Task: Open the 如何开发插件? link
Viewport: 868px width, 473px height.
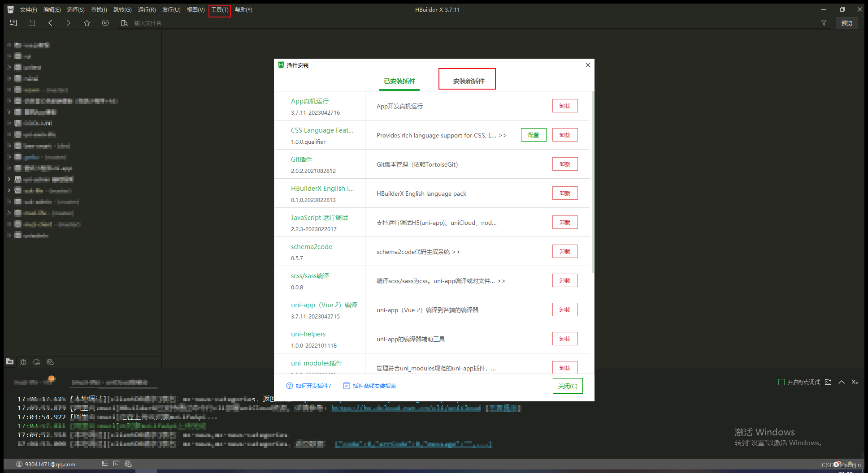Action: [313, 386]
